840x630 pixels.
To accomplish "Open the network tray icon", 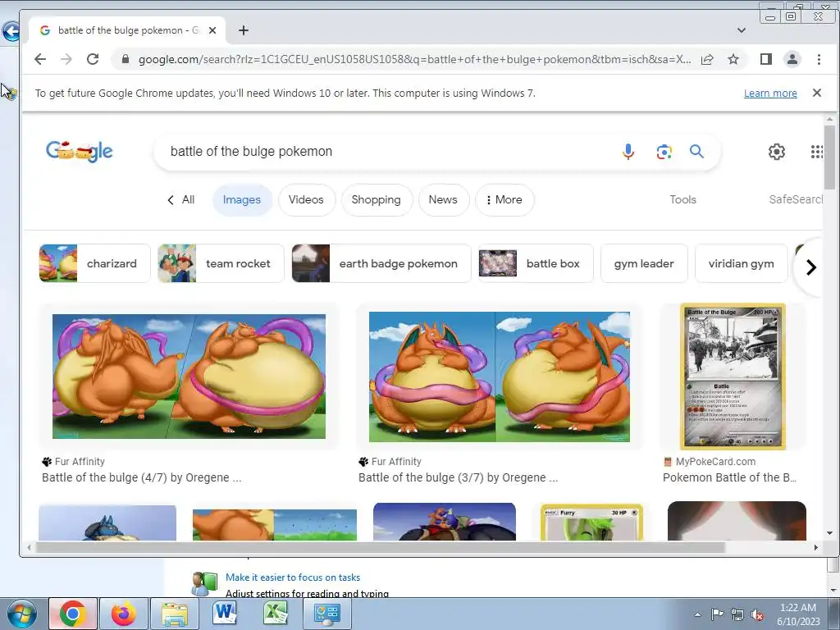I will [x=737, y=614].
